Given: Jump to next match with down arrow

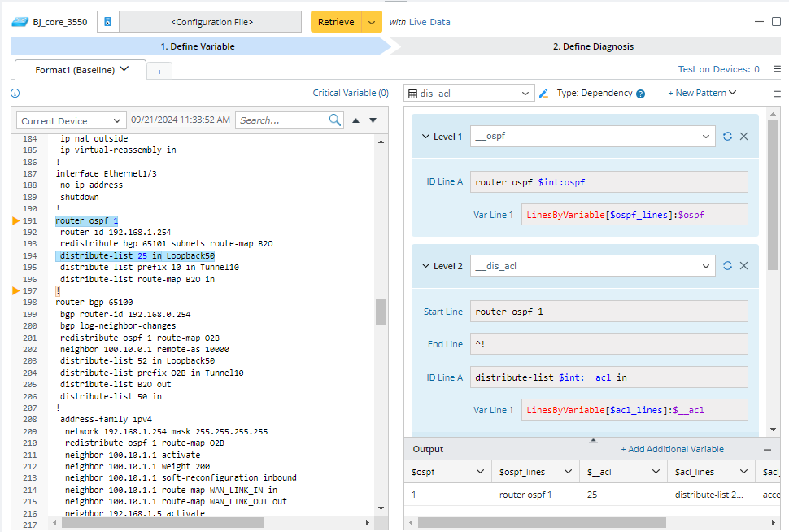Looking at the screenshot, I should click(x=373, y=120).
